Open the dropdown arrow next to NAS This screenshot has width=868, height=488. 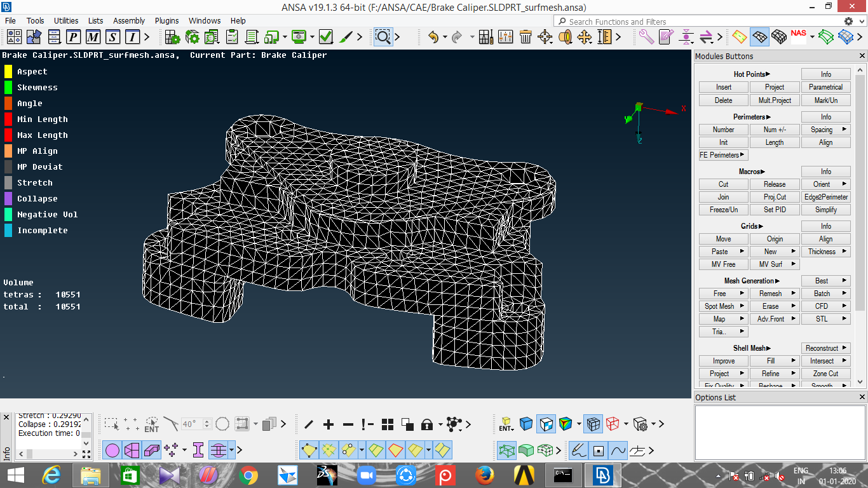(x=812, y=37)
